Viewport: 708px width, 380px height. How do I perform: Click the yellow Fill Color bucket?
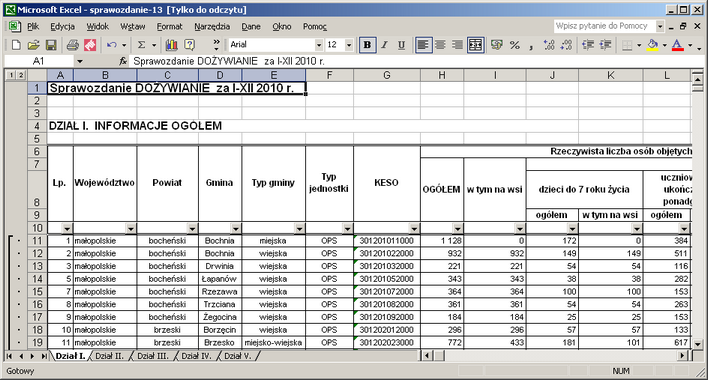[x=652, y=45]
